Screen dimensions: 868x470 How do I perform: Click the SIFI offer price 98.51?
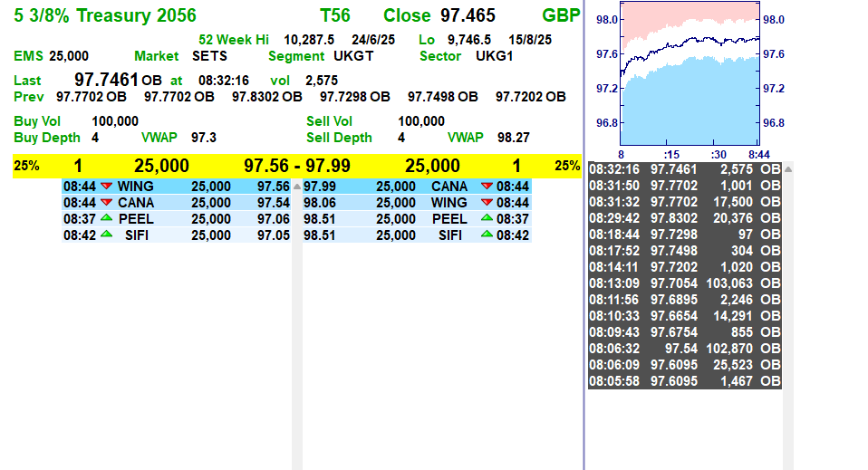(320, 235)
